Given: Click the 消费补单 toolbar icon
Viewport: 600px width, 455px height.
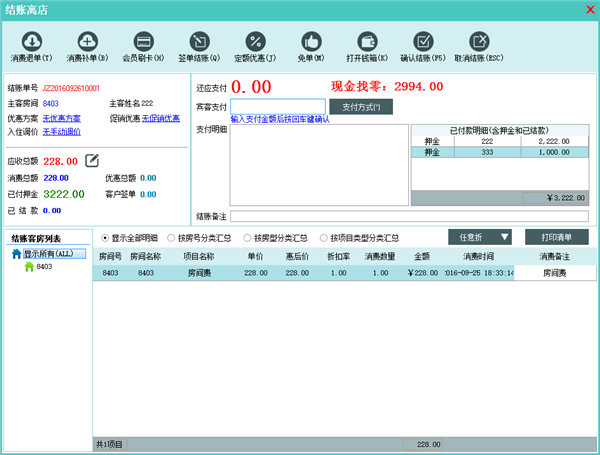Looking at the screenshot, I should coord(87,42).
